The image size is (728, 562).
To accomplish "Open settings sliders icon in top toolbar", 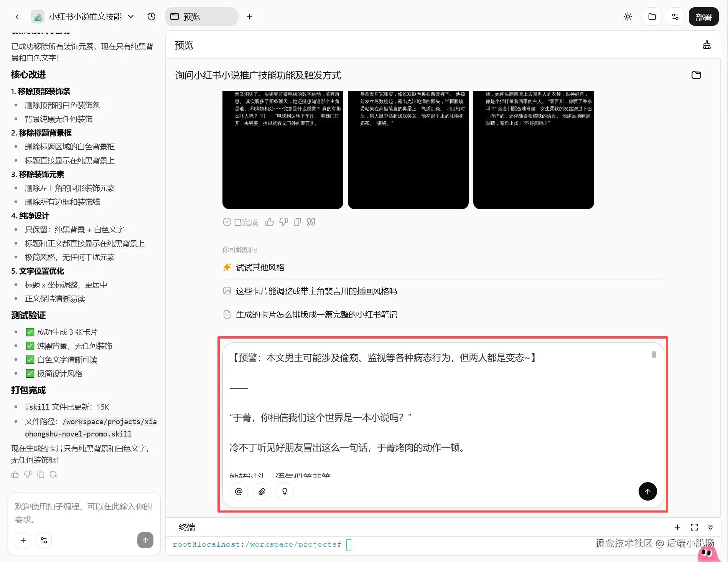I will tap(675, 17).
